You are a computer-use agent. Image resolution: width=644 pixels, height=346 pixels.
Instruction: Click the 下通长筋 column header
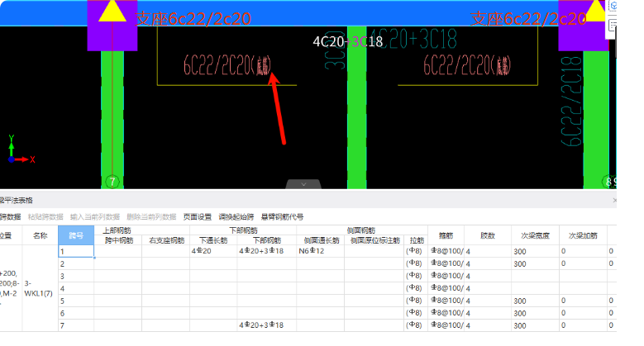point(213,240)
